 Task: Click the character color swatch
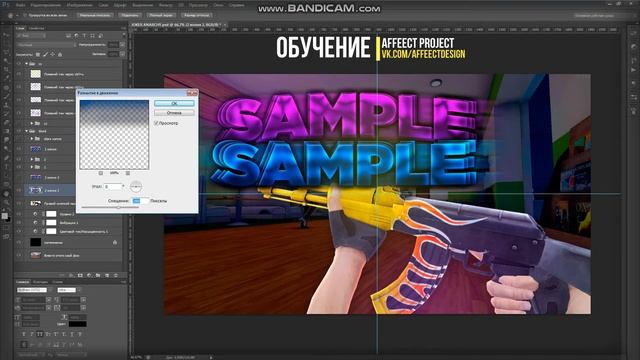[78, 324]
